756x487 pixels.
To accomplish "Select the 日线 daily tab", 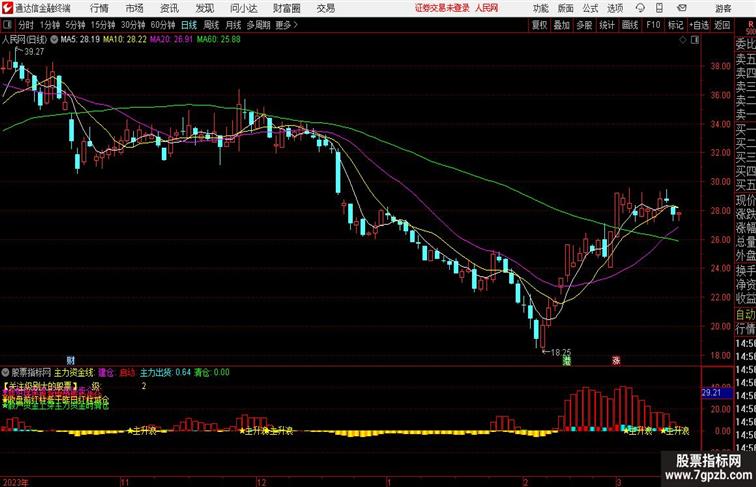I will [x=189, y=25].
